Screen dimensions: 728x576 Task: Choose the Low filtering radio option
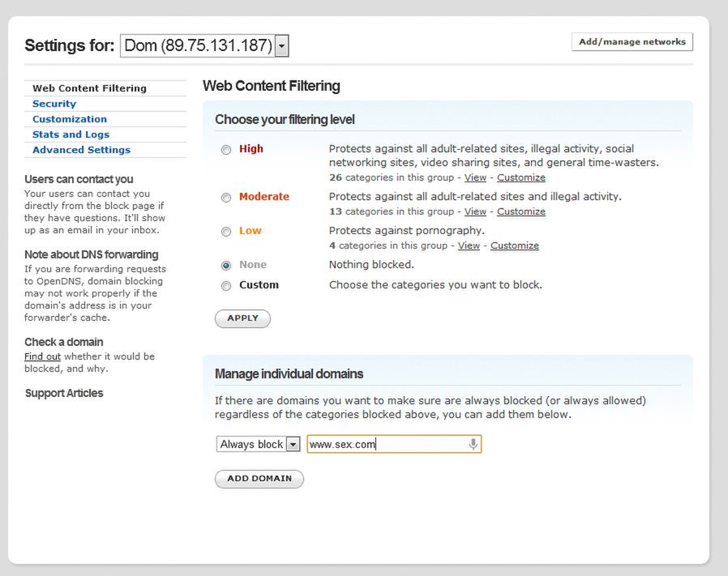pyautogui.click(x=226, y=232)
